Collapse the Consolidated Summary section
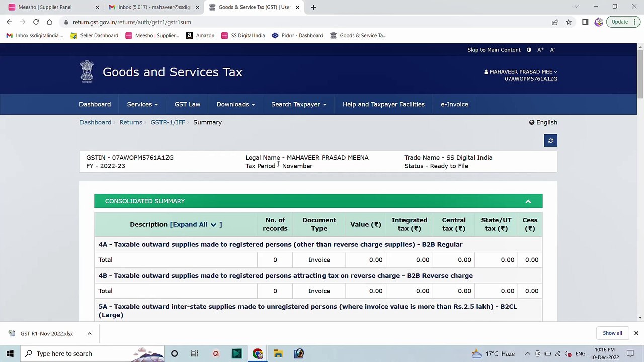This screenshot has height=362, width=644. pos(528,201)
